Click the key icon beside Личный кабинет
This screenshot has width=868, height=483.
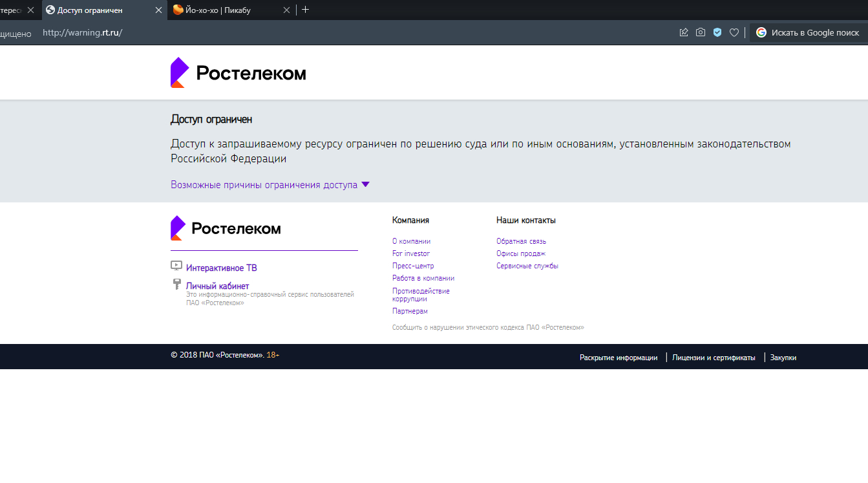[x=176, y=284]
